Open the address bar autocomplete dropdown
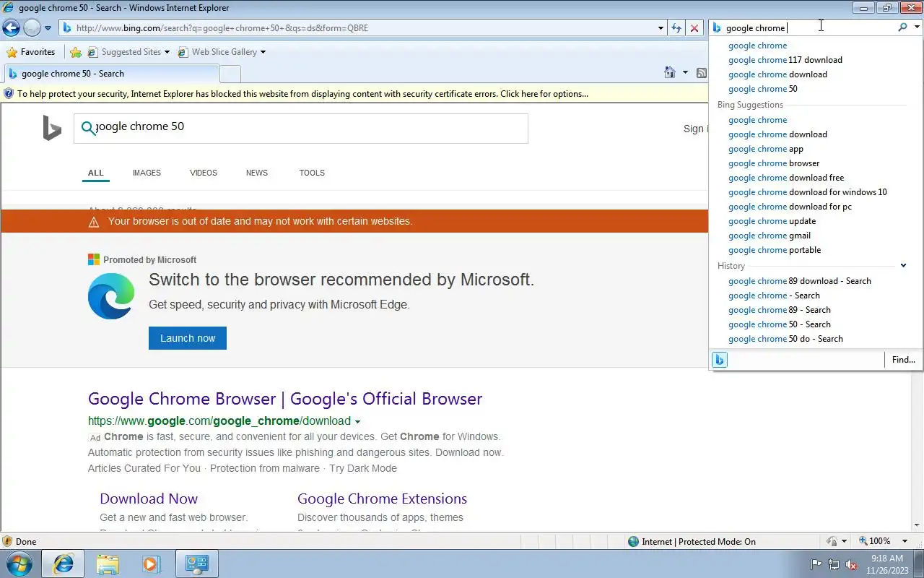The height and width of the screenshot is (578, 924). (661, 28)
